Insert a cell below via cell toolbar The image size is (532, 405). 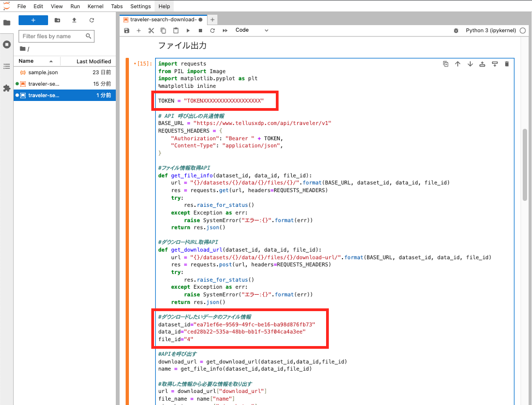point(495,64)
